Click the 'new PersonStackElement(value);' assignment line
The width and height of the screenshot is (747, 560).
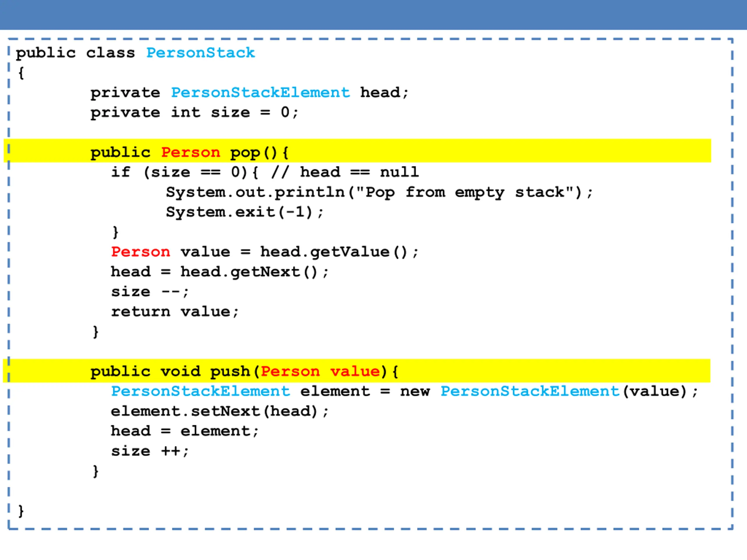click(404, 391)
